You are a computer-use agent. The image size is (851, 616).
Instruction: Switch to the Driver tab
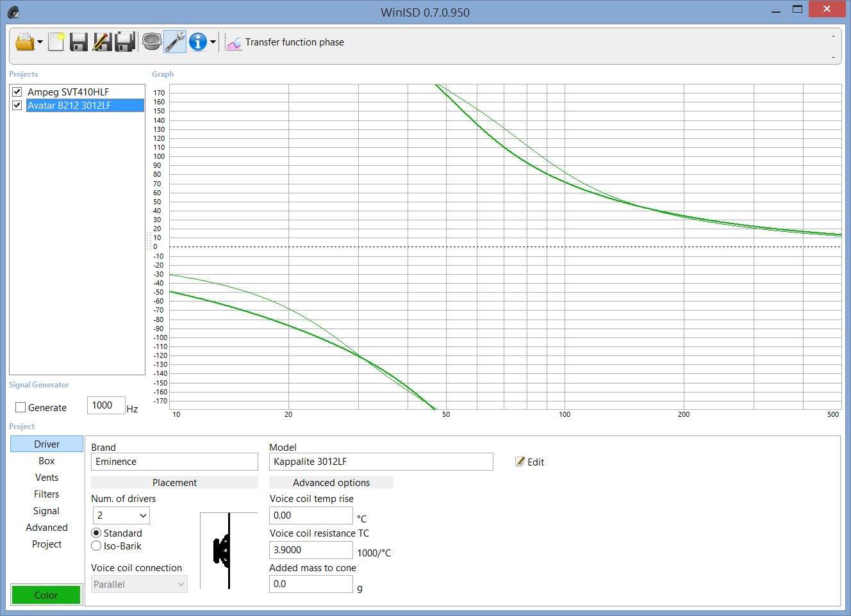click(47, 444)
